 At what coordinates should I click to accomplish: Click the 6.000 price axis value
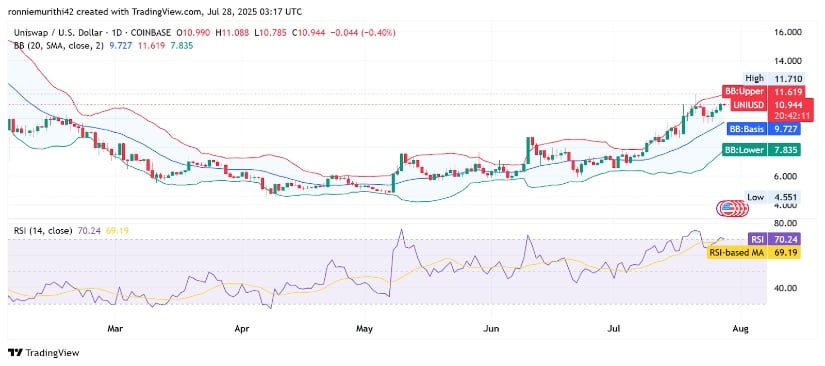[786, 176]
